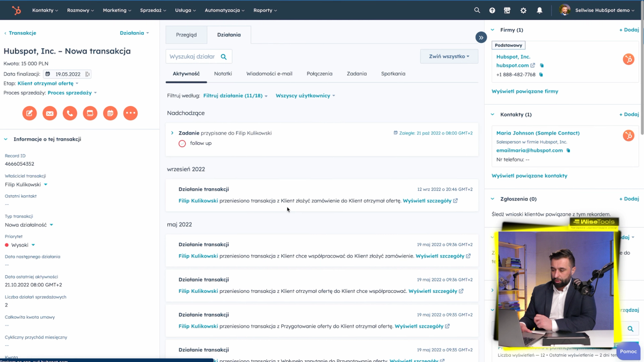Open Nowa działalność transaction type dropdown
Screen dimensions: 644x362
[29, 225]
